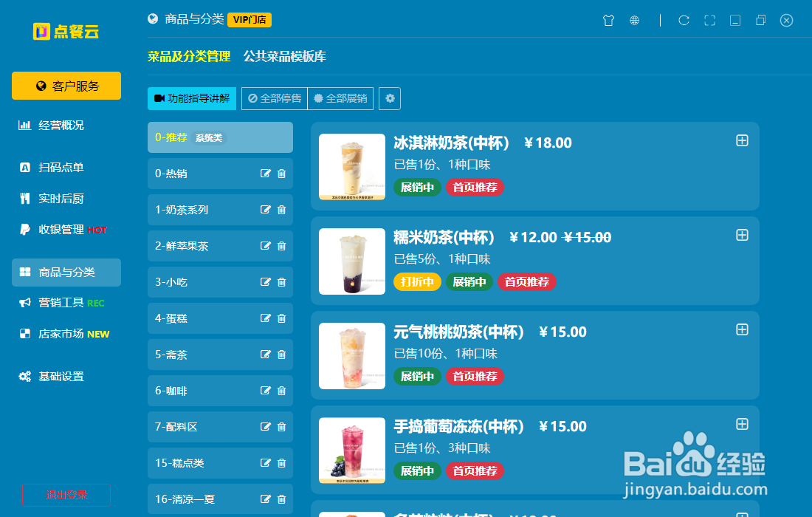Image resolution: width=812 pixels, height=517 pixels.
Task: Toggle 首页推荐 tag on 元气桃桃奶茶
Action: 475,377
